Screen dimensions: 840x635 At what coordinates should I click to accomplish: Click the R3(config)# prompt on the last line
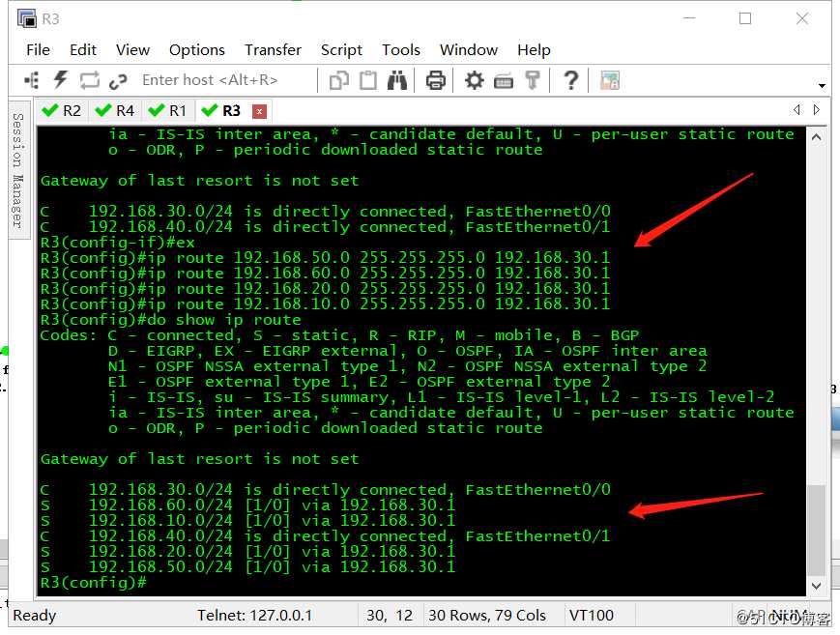tap(93, 583)
